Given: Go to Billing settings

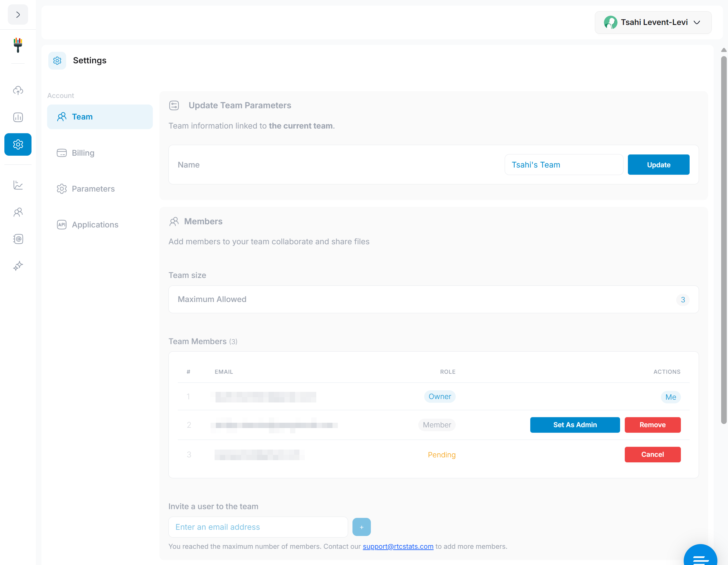Looking at the screenshot, I should 83,153.
